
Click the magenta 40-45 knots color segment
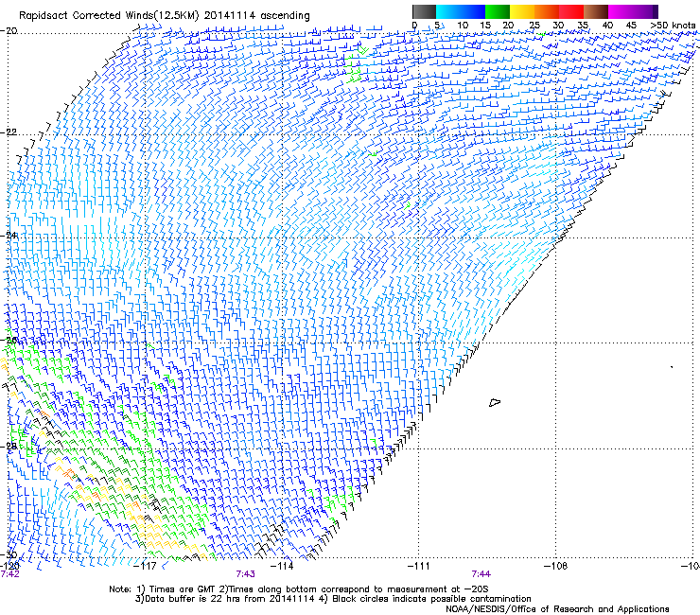(621, 11)
